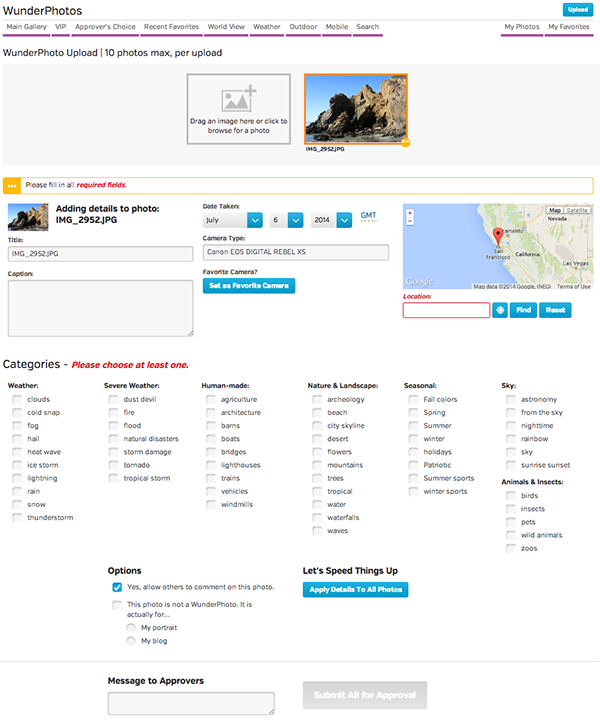The height and width of the screenshot is (726, 600).
Task: Open the Main Gallery tab
Action: (x=26, y=27)
